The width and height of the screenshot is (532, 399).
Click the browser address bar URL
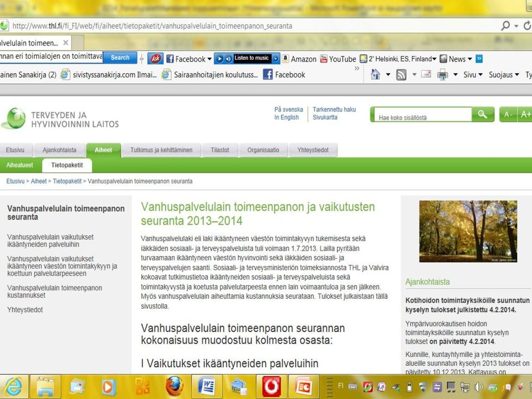point(152,26)
